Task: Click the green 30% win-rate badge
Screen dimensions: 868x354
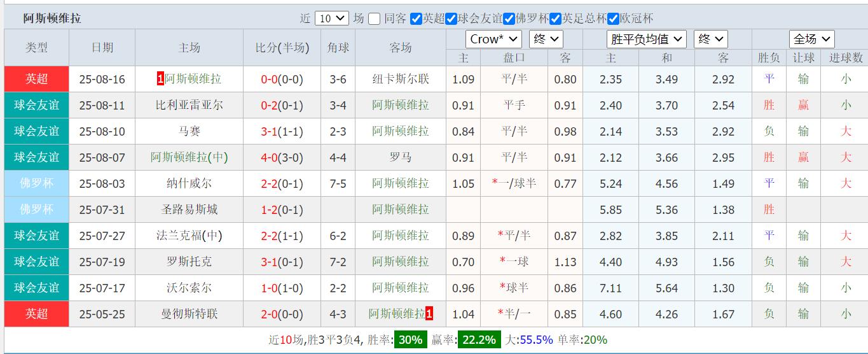Action: (410, 339)
